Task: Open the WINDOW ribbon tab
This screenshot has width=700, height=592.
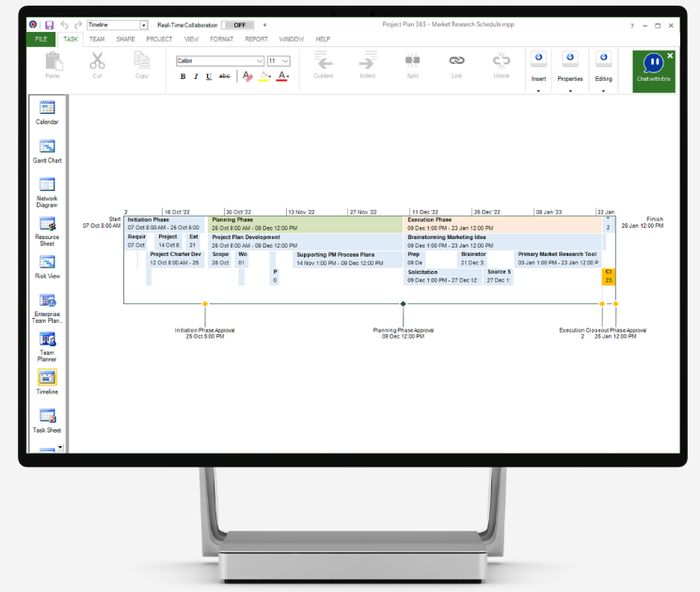Action: (x=292, y=40)
